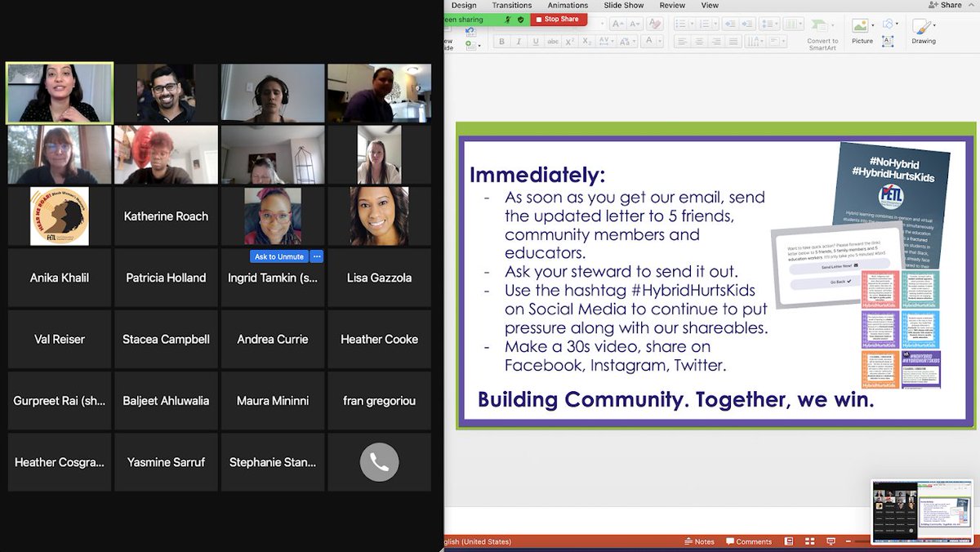
Task: Click the shield icon in sharing bar
Action: coord(520,20)
